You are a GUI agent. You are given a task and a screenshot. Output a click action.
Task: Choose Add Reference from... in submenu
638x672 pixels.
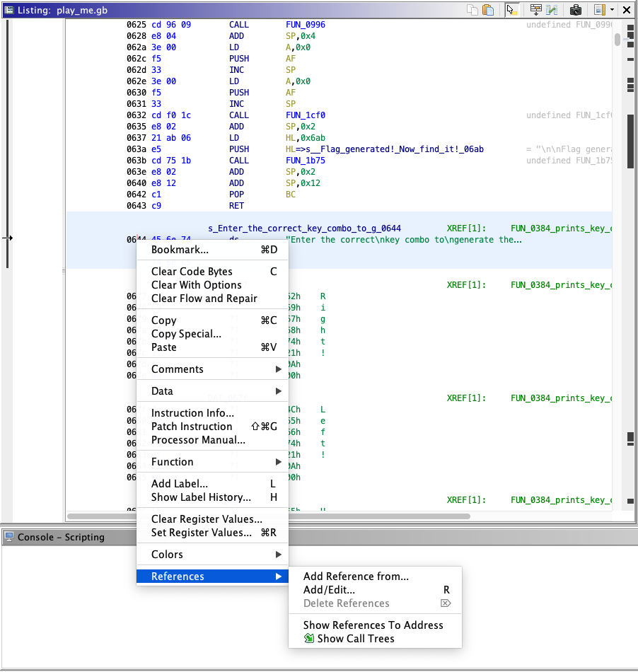pos(376,577)
